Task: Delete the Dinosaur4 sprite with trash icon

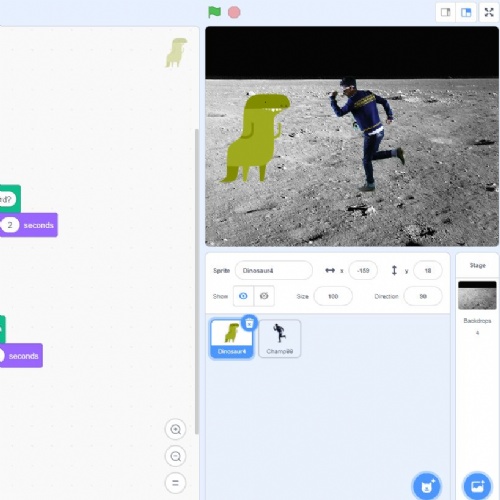Action: (x=249, y=323)
